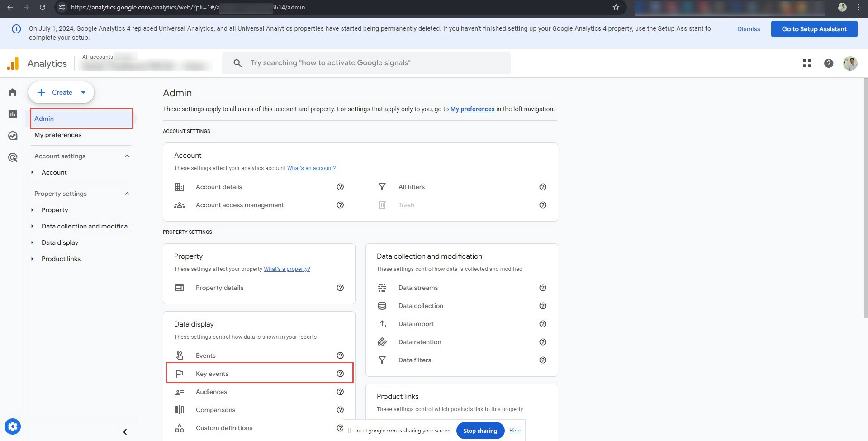Click the Google Analytics logo
This screenshot has width=868, height=441.
(x=36, y=63)
